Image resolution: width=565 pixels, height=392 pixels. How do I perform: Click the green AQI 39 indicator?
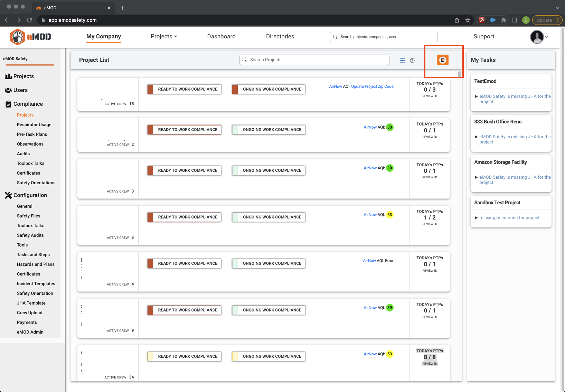pyautogui.click(x=389, y=308)
